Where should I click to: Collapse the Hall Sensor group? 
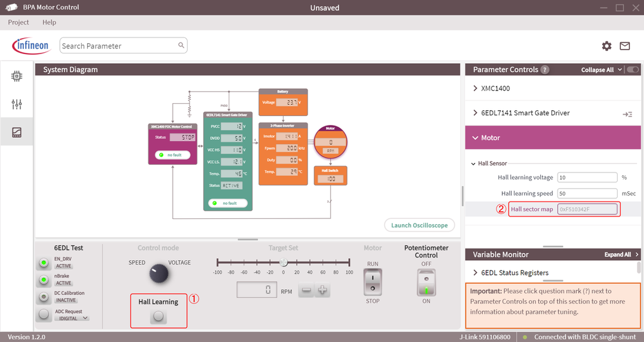click(x=473, y=164)
